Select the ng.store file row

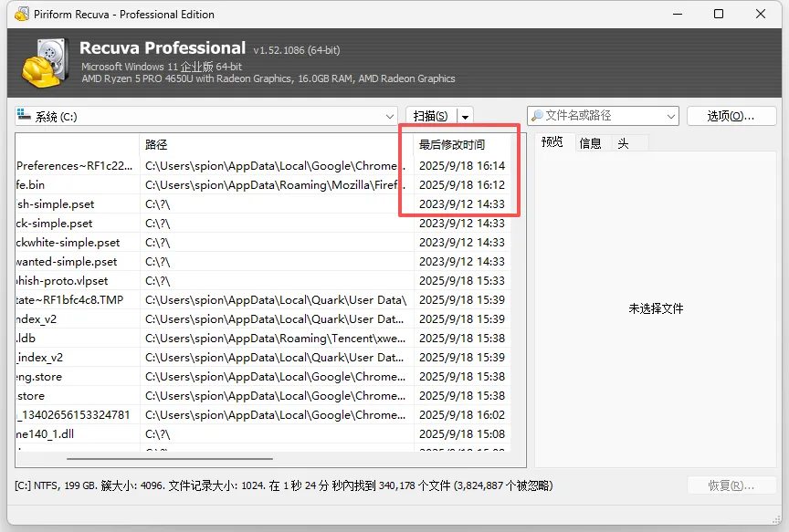[x=263, y=377]
